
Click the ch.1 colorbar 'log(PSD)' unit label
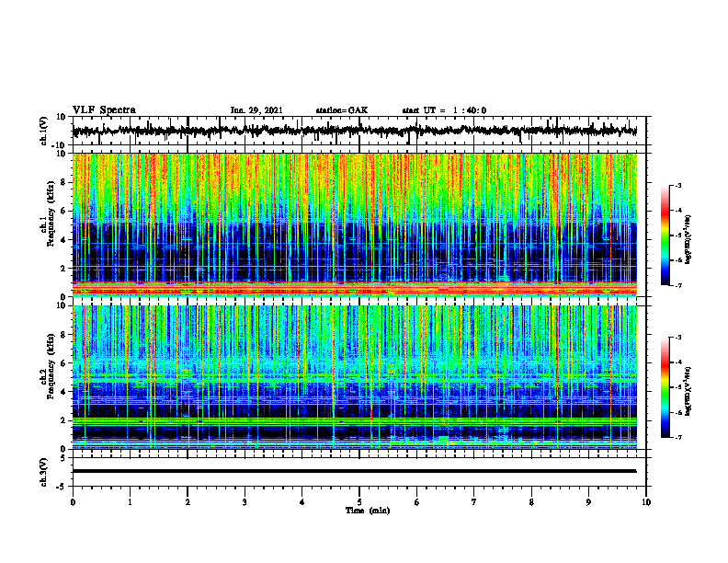click(688, 239)
